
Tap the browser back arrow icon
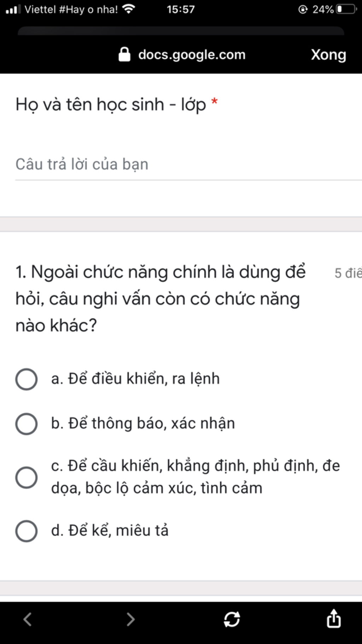click(28, 619)
